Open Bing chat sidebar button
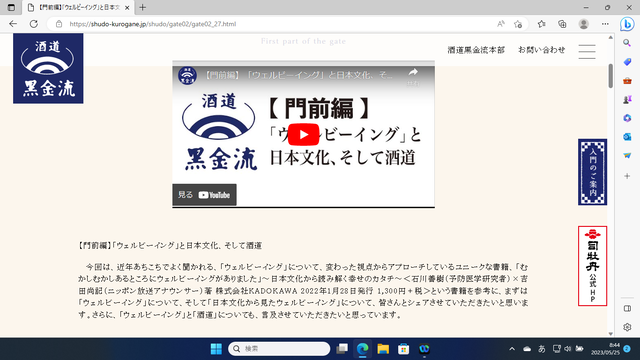Viewport: 640px width, 360px height. tap(627, 24)
